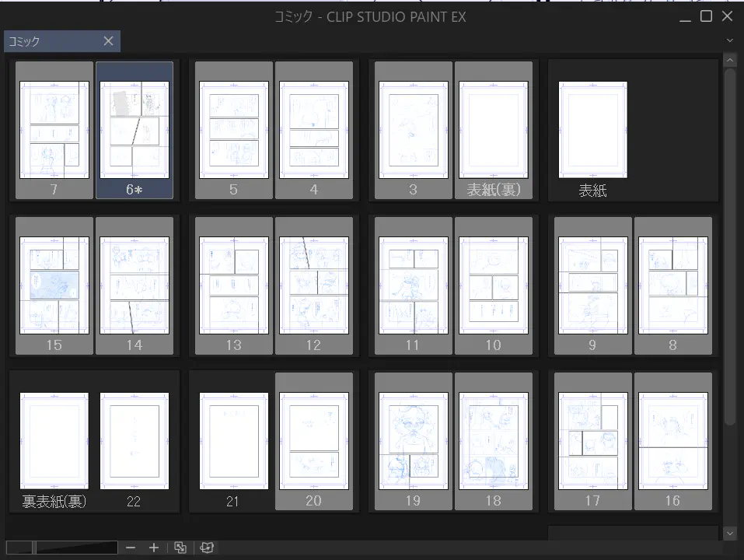Expand the tab list dropdown chevron
Image resolution: width=744 pixels, height=560 pixels.
[730, 40]
